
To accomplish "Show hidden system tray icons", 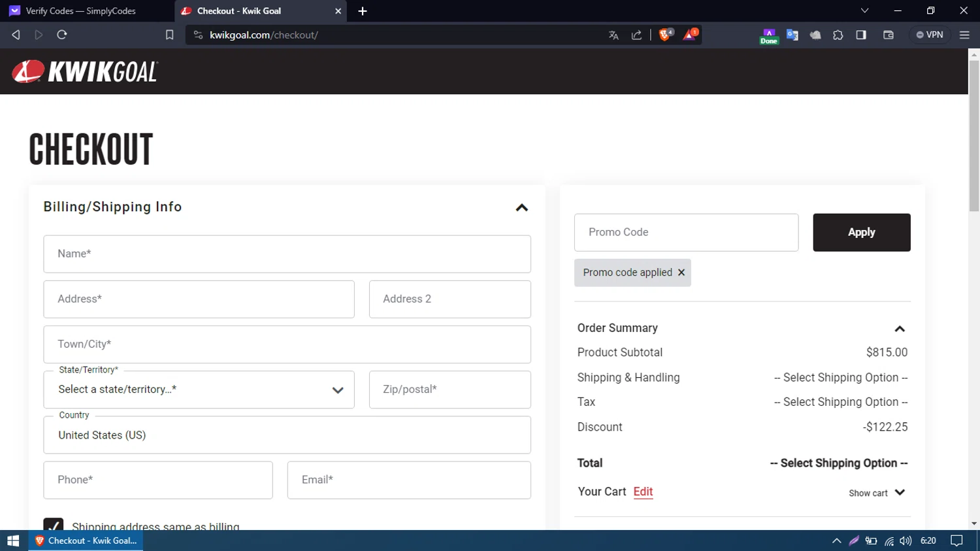I will point(836,541).
